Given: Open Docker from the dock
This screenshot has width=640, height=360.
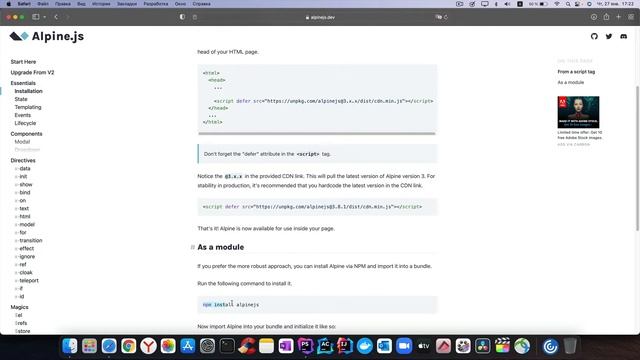Looking at the screenshot, I should 364,346.
